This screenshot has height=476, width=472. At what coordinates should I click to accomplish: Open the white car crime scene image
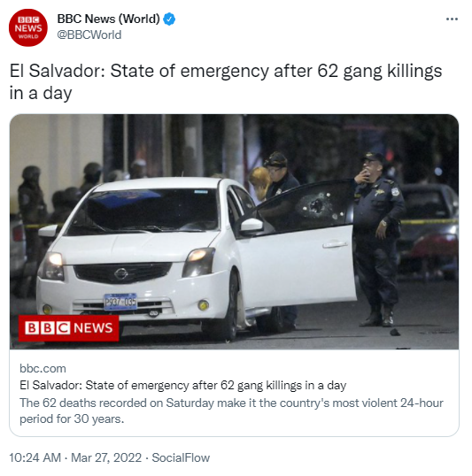[x=234, y=232]
